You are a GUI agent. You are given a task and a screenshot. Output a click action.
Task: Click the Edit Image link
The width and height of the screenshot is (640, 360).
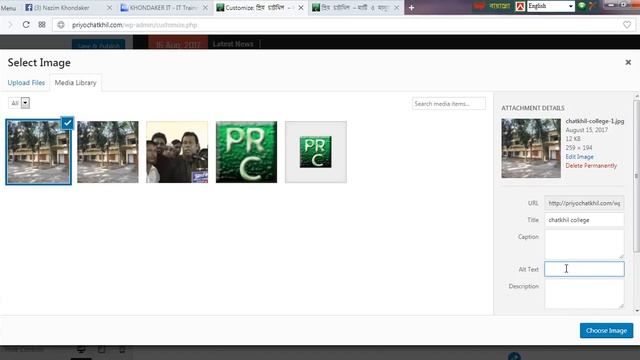point(579,157)
